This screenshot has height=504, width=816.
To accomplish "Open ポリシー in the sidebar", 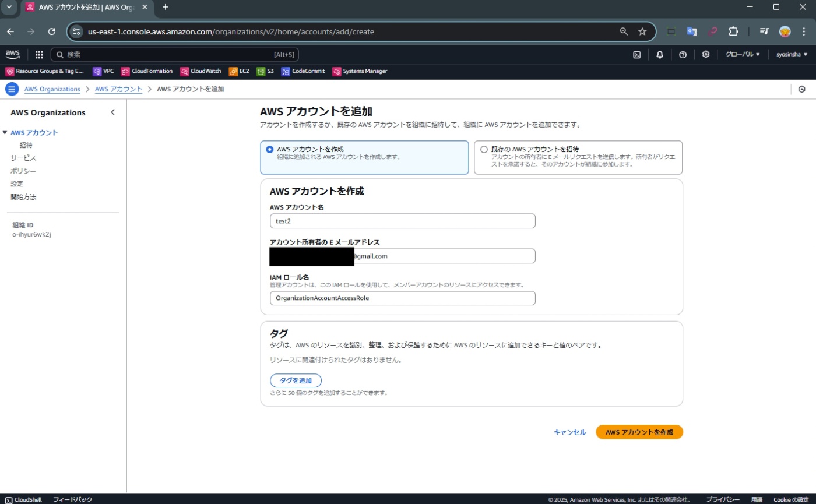I will (23, 171).
